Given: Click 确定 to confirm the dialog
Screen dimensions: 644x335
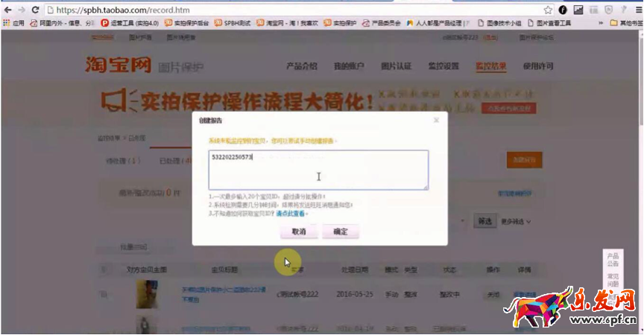Looking at the screenshot, I should tap(341, 232).
